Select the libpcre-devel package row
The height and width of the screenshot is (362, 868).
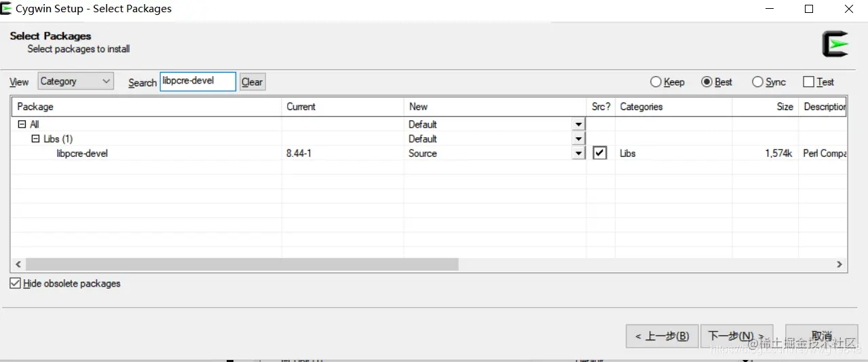coord(429,153)
